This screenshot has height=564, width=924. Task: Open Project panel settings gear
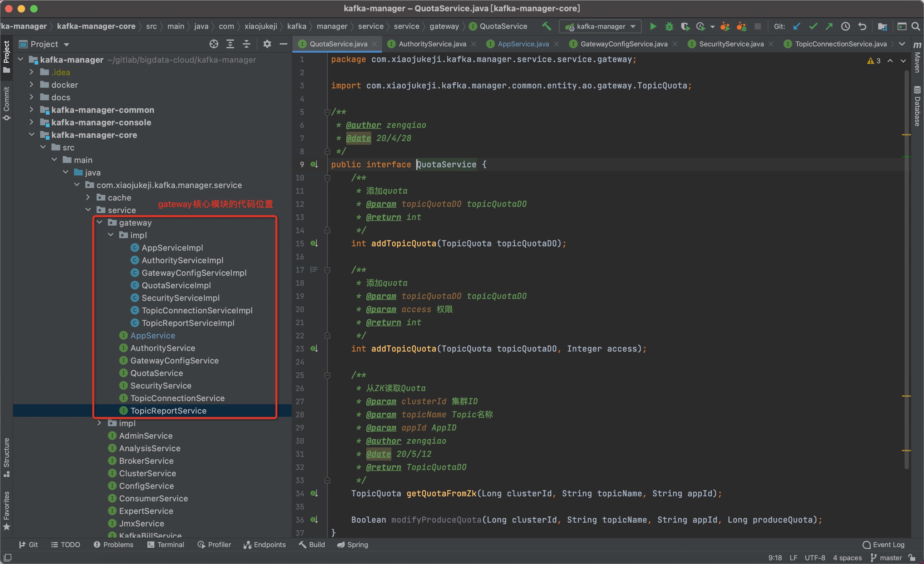point(267,44)
